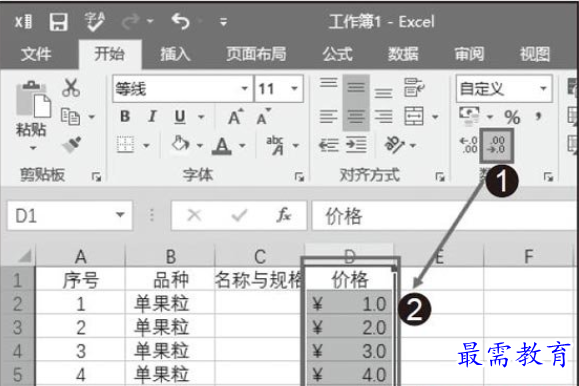Click the Cut scissors icon
The height and width of the screenshot is (386, 579).
coord(71,88)
